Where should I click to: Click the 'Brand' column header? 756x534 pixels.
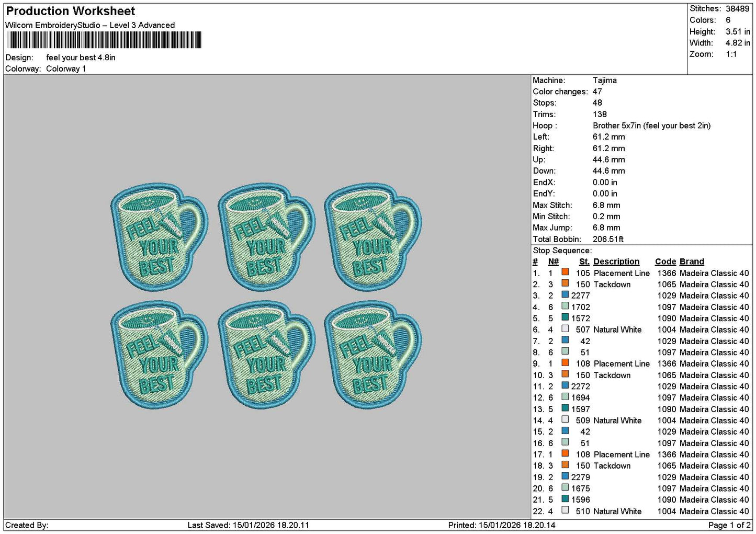tap(692, 262)
